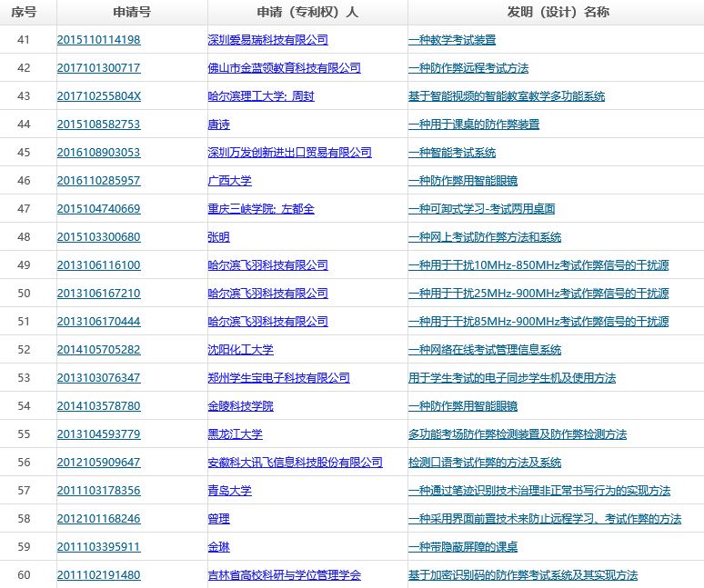Open 哈尔滨飞羽科技有限公司 in row 50
Image resolution: width=704 pixels, height=588 pixels.
pos(267,294)
